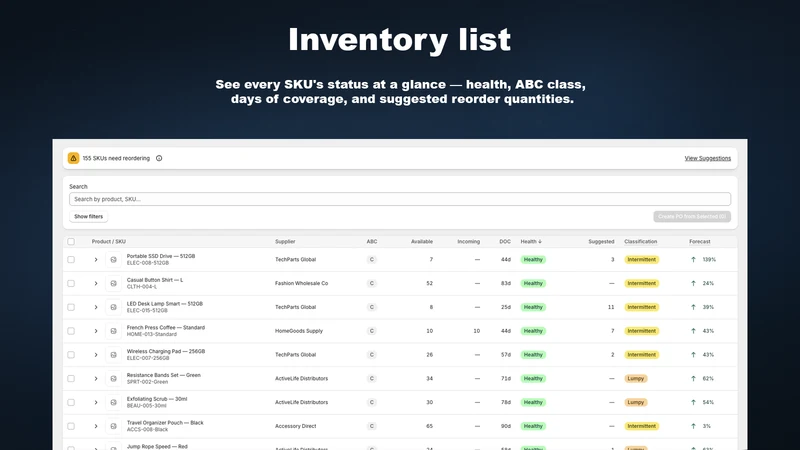This screenshot has width=800, height=450.
Task: Click the Product / SKU column header
Action: [109, 241]
